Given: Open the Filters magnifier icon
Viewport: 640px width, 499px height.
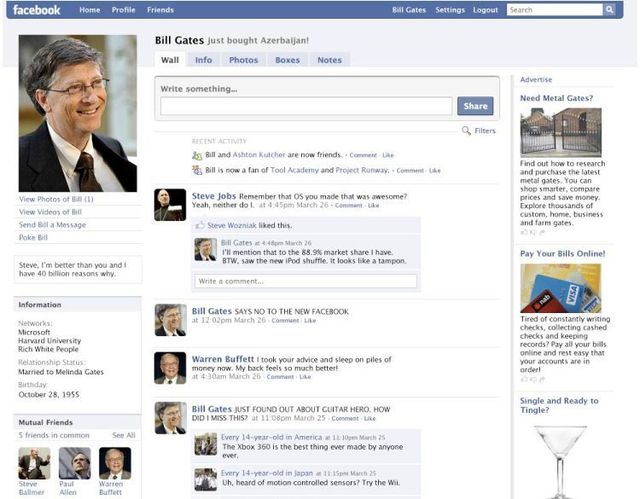Looking at the screenshot, I should click(467, 131).
